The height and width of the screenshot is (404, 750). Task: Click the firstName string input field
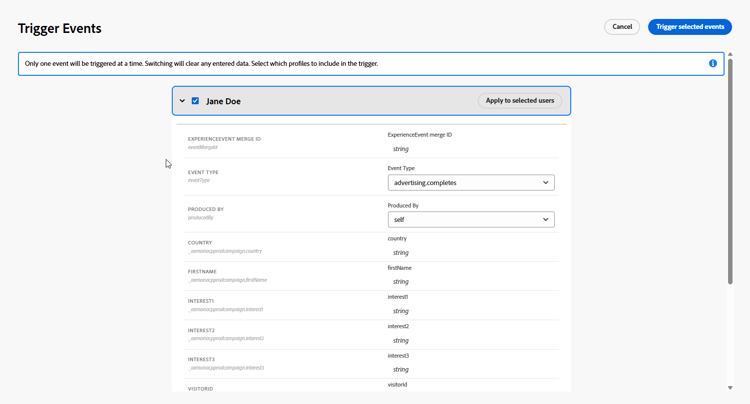pos(471,282)
